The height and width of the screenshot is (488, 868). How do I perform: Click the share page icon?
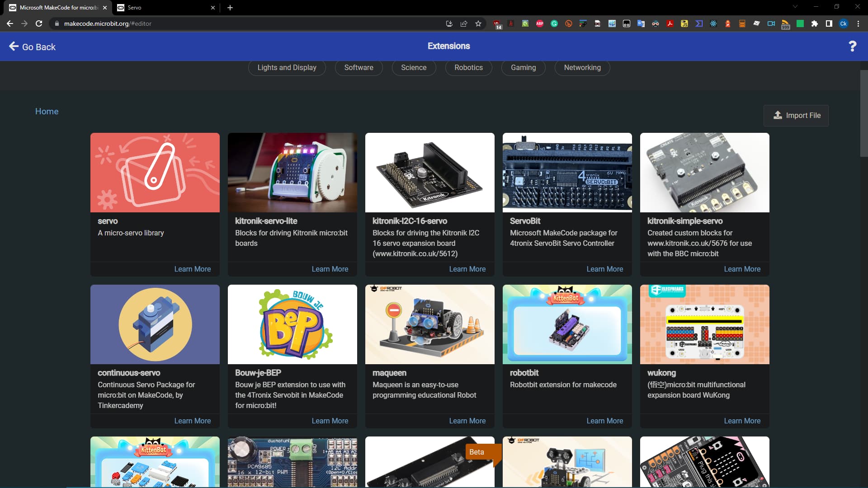pos(464,23)
